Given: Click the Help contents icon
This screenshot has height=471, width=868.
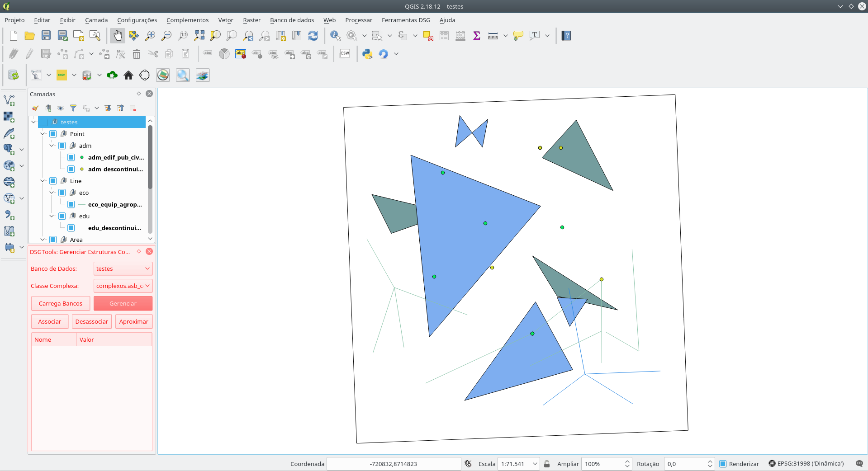Looking at the screenshot, I should (566, 36).
